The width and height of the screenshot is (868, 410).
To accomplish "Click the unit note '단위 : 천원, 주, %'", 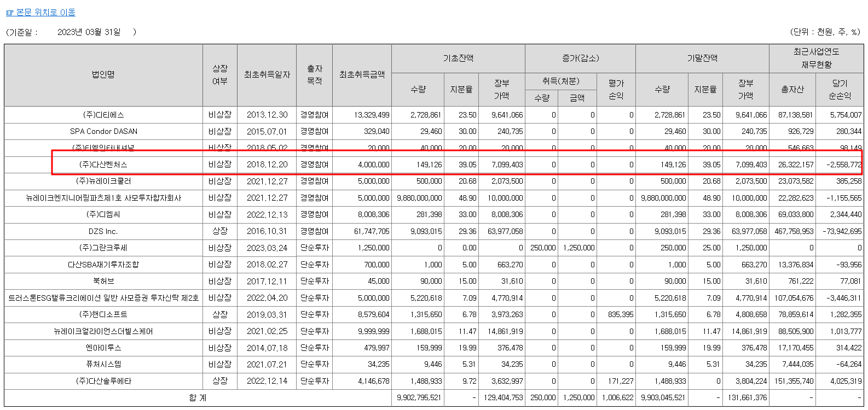I will coord(825,32).
